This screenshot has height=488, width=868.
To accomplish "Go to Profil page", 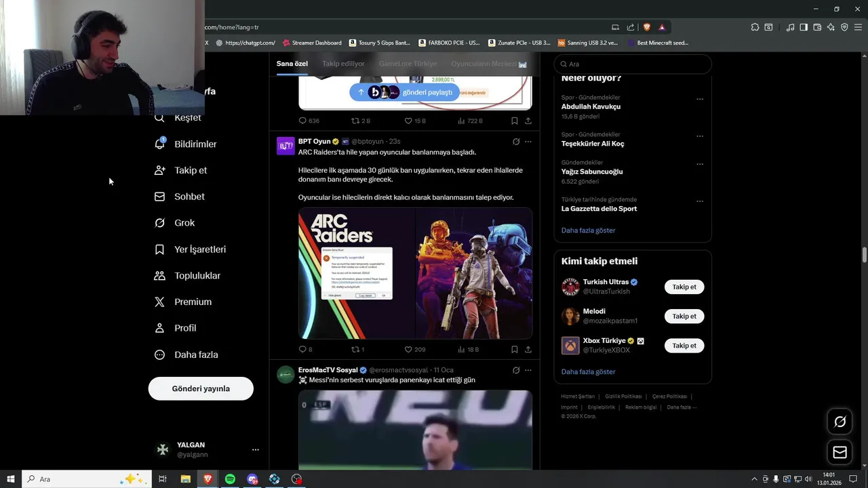I will (176, 328).
